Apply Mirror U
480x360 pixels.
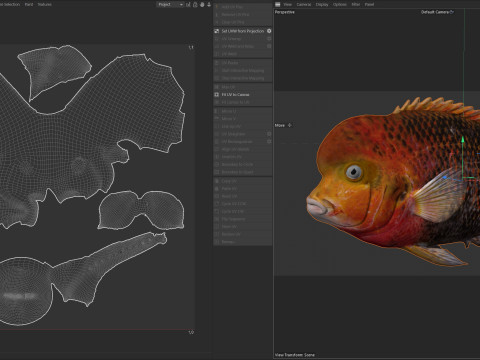pyautogui.click(x=243, y=111)
